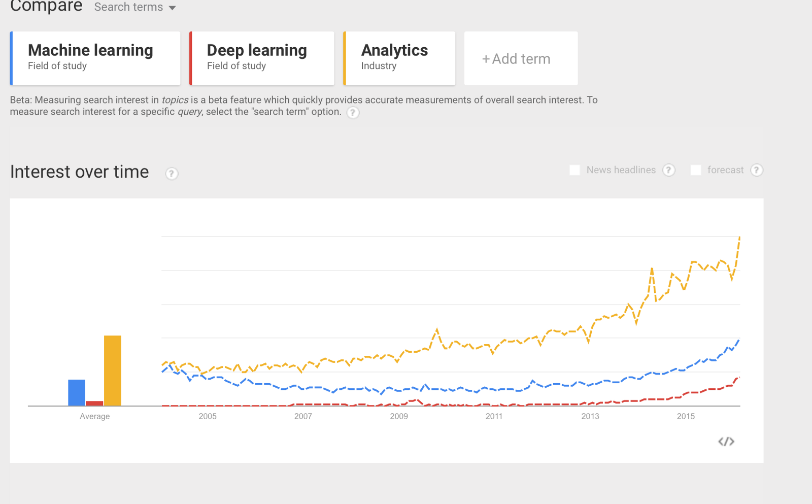Click the blue Machine learning average bar
Viewport: 812px width, 504px height.
point(77,393)
